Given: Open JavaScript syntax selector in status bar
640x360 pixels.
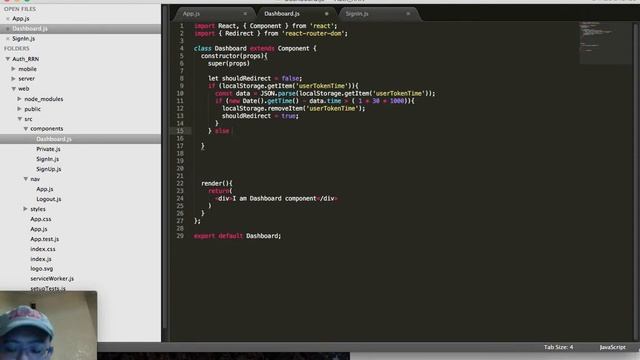Looking at the screenshot, I should click(x=612, y=347).
